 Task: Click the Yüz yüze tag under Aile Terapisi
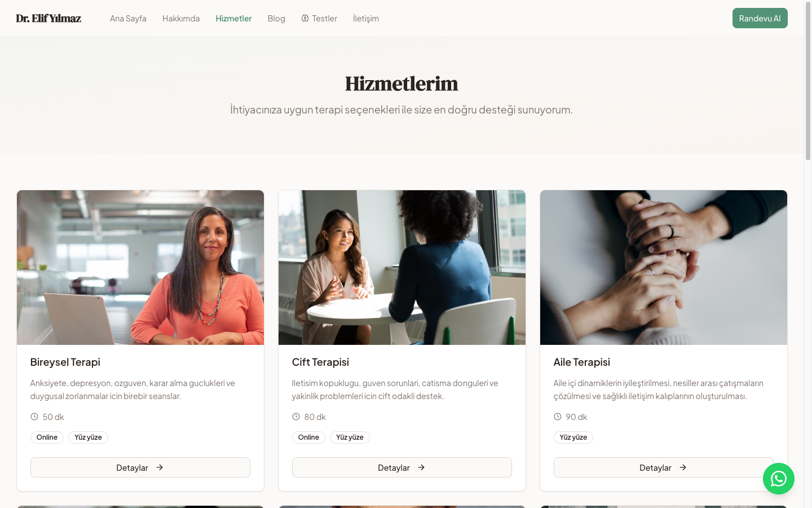[x=573, y=437]
